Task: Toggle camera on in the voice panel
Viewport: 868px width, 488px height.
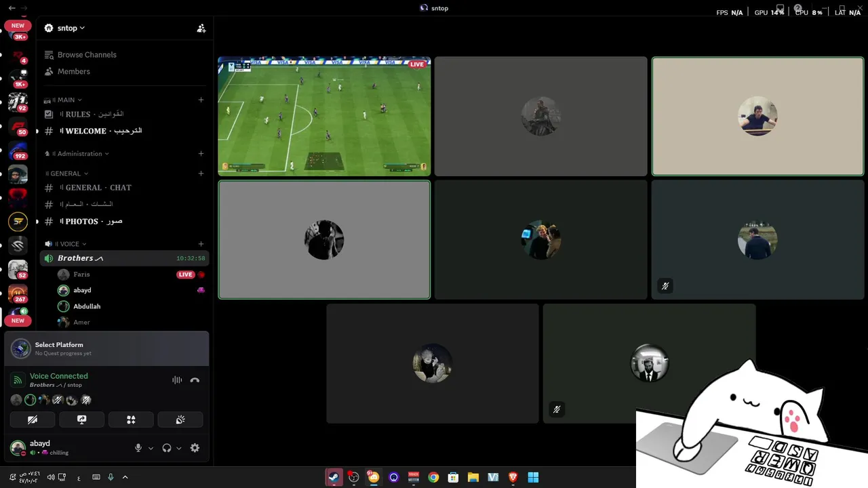Action: [33, 420]
